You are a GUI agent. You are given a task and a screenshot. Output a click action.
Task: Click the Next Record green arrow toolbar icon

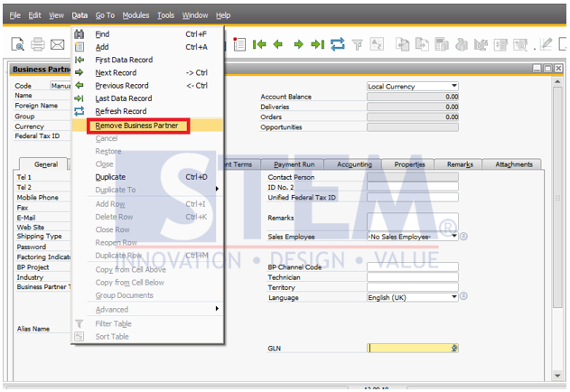pyautogui.click(x=298, y=44)
